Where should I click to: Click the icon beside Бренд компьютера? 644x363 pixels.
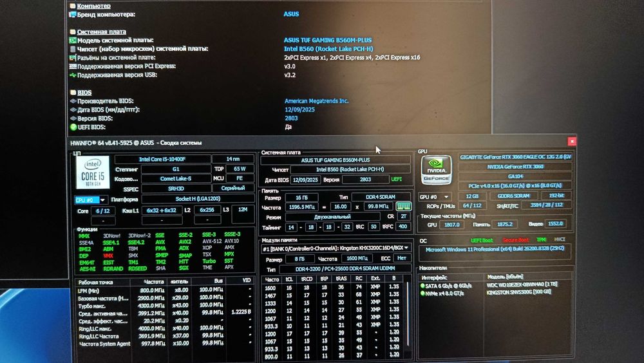click(73, 14)
